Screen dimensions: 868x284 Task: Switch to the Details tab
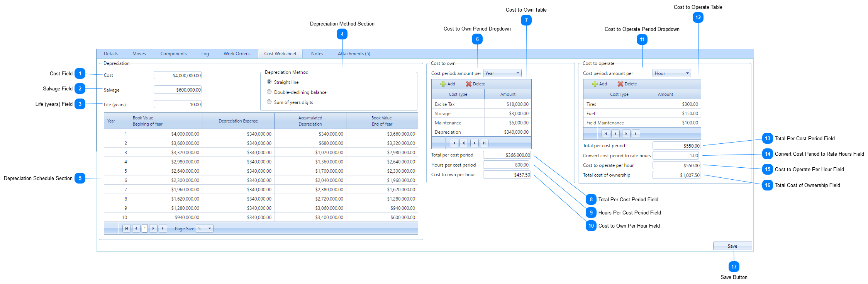coord(111,54)
